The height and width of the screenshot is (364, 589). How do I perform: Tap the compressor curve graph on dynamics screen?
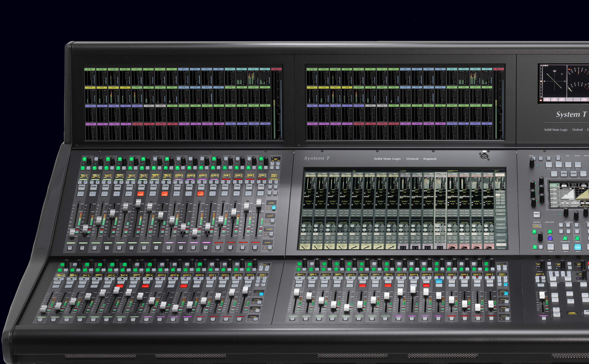point(567,194)
